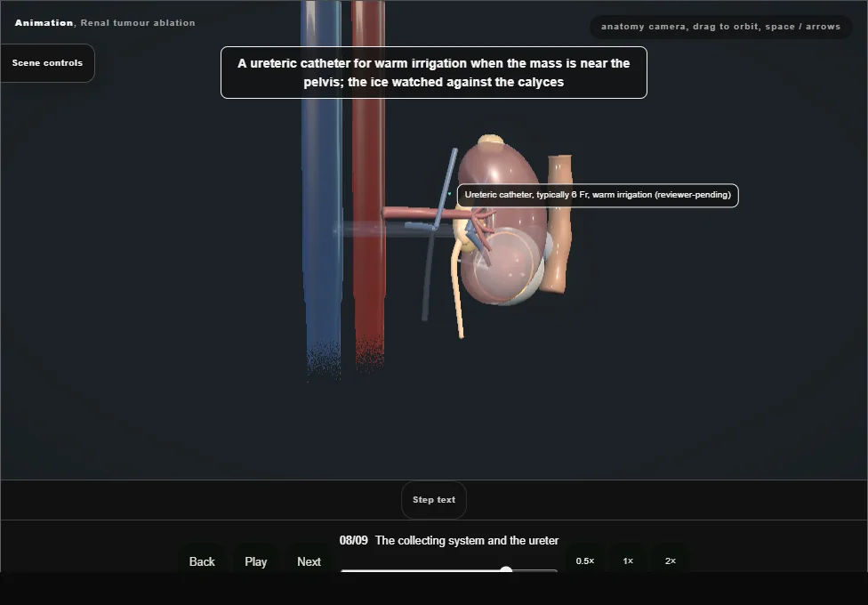Open the Scene controls panel
This screenshot has height=605, width=868.
pos(48,63)
